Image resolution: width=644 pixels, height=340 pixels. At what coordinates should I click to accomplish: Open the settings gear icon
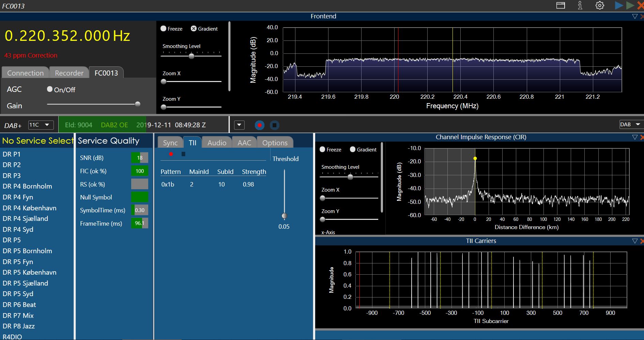(600, 5)
